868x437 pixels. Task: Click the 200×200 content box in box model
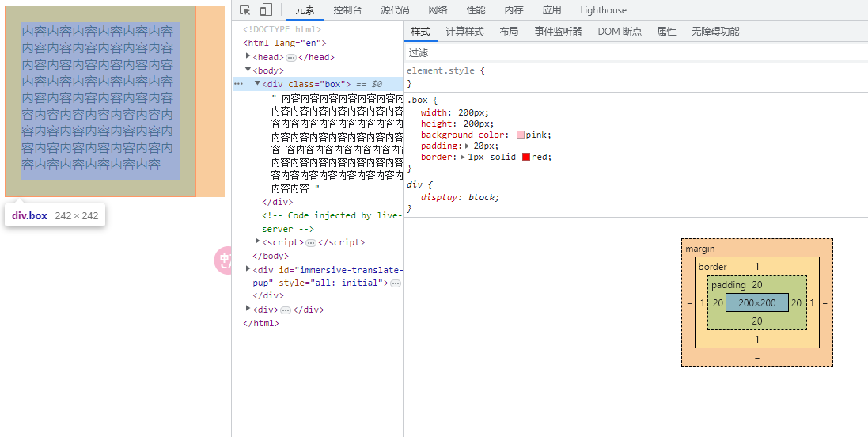(757, 302)
